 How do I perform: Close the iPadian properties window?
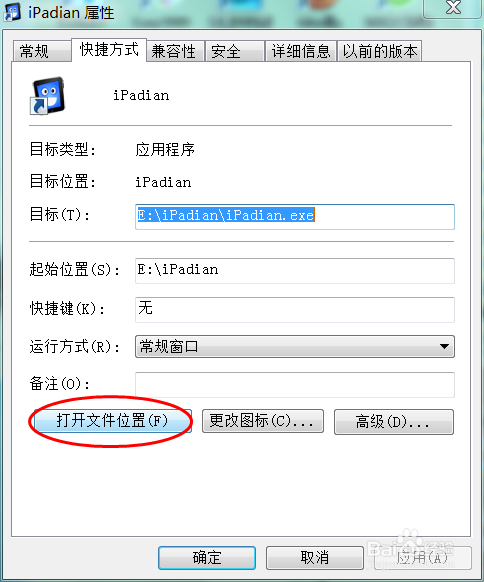453,7
